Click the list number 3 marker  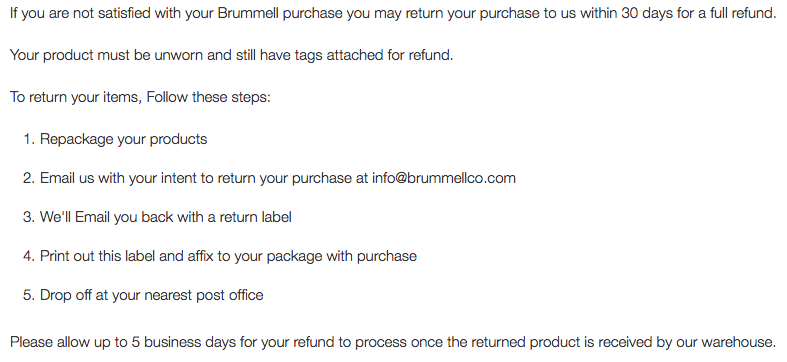coord(29,217)
